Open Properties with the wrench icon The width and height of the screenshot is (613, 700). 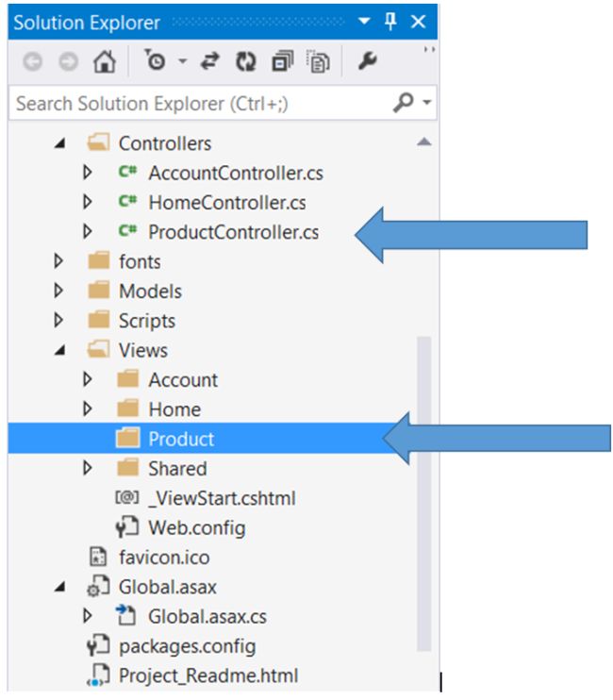(x=367, y=60)
